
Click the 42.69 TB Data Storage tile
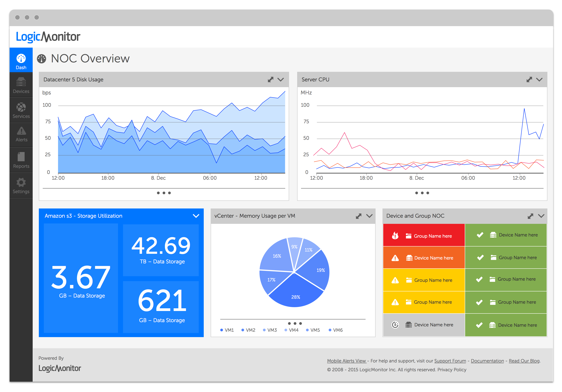click(161, 250)
